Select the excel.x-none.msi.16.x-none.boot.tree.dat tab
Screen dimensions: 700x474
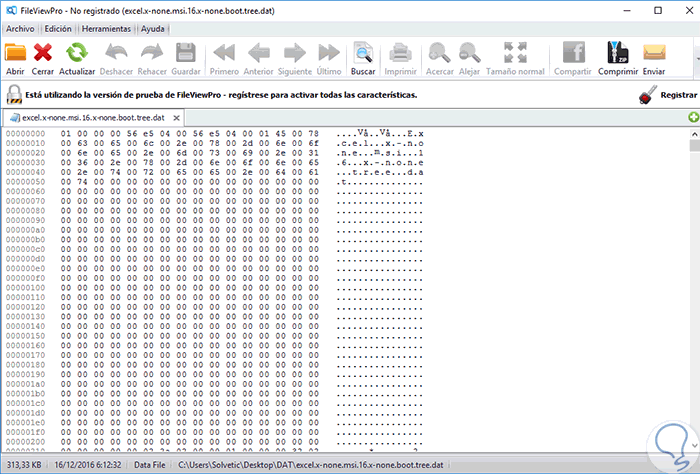[93, 118]
